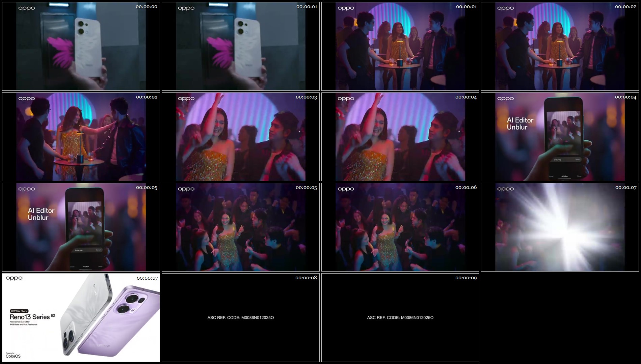Image resolution: width=641 pixels, height=364 pixels.
Task: Click 'IP69 Water and Dust Resistance' line
Action: (x=24, y=325)
